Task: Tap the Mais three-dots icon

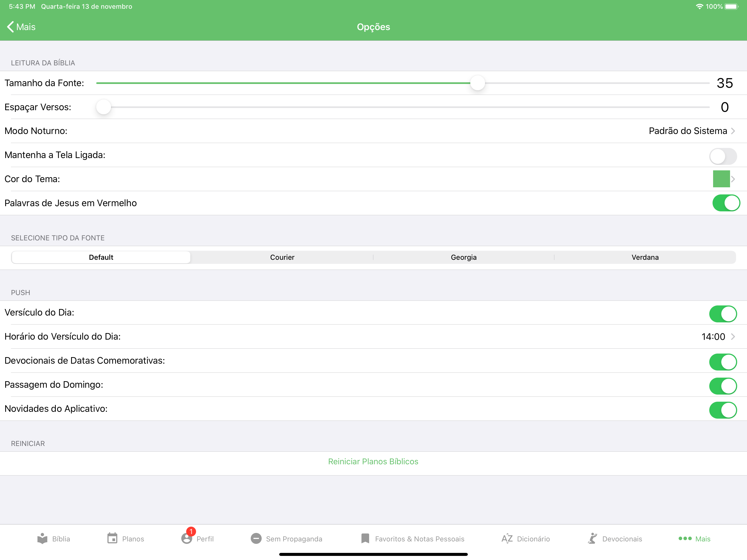Action: click(685, 538)
